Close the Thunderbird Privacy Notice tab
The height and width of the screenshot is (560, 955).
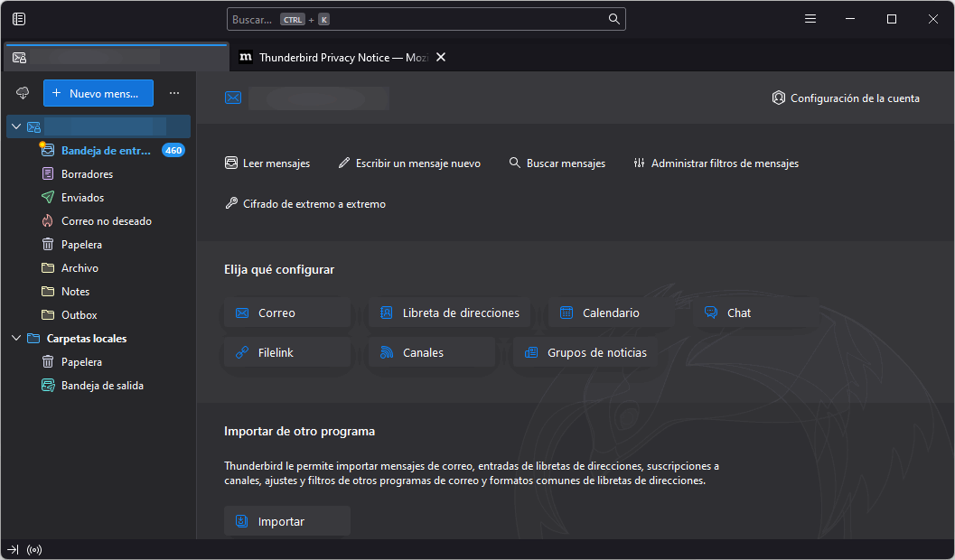(441, 57)
